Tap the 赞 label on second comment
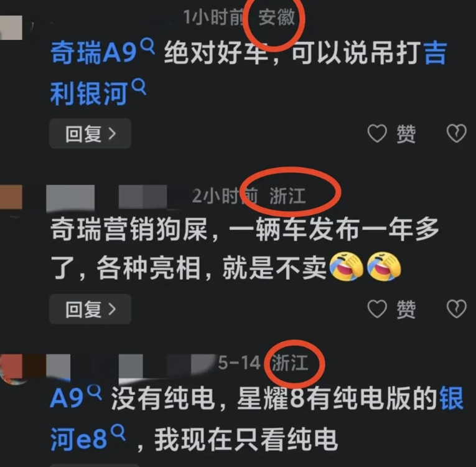The image size is (476, 467). (x=406, y=309)
